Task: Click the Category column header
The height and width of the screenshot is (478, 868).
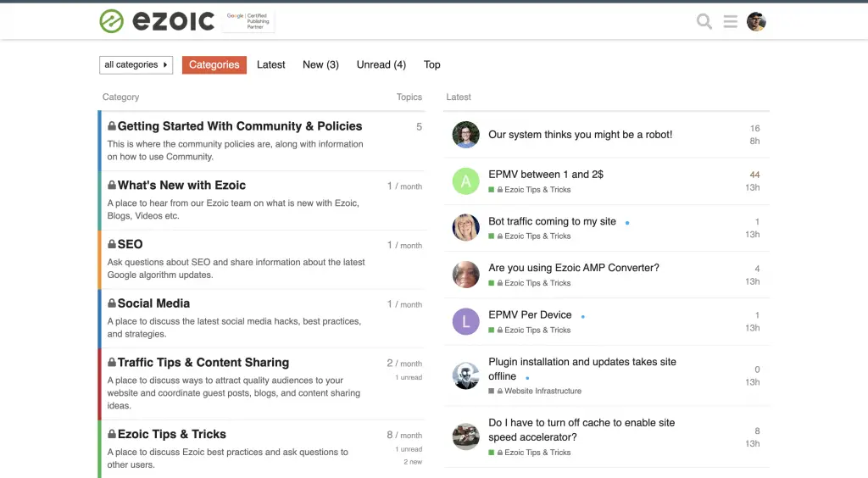Action: (x=120, y=97)
